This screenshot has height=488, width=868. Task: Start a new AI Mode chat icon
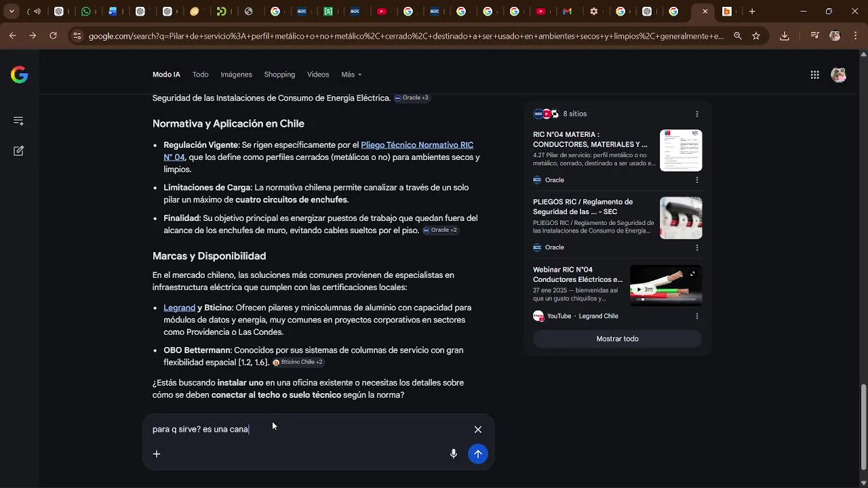(x=18, y=151)
